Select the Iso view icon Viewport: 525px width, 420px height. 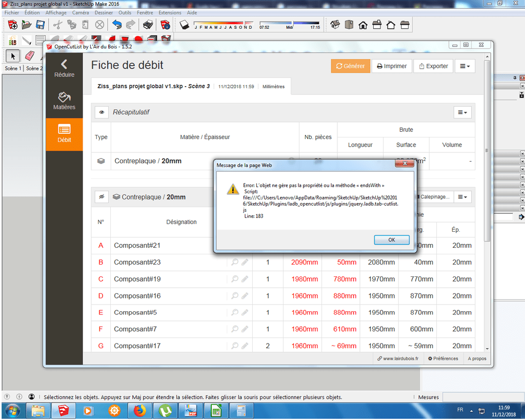(x=335, y=25)
